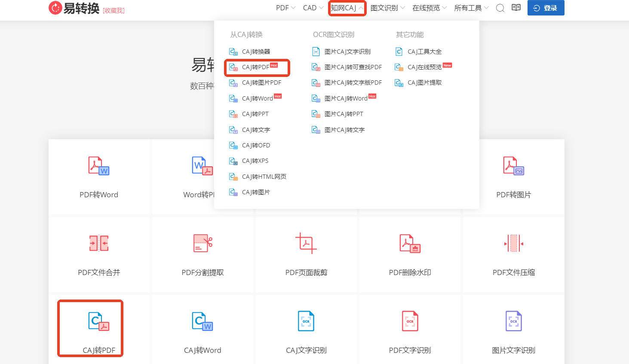Screen dimensions: 629x364
Task: Click the 登录 login button
Action: click(x=546, y=8)
